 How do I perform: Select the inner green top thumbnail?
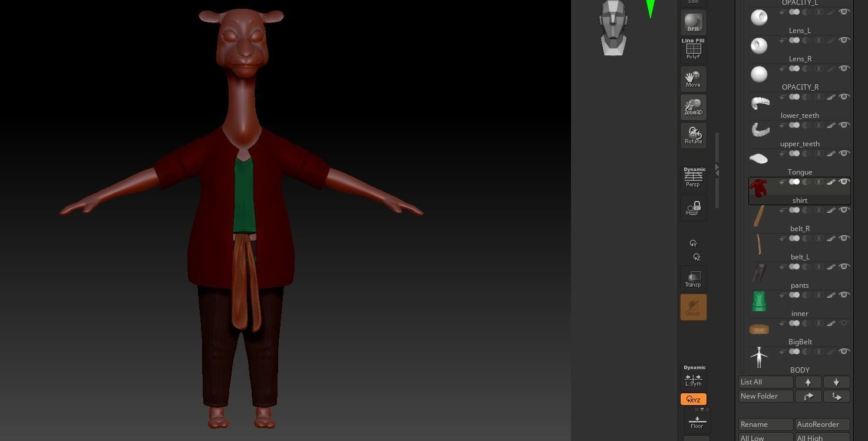coord(759,301)
